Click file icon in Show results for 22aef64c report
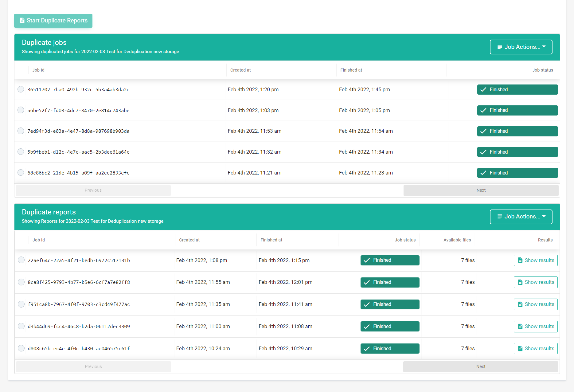574x392 pixels. [x=520, y=260]
